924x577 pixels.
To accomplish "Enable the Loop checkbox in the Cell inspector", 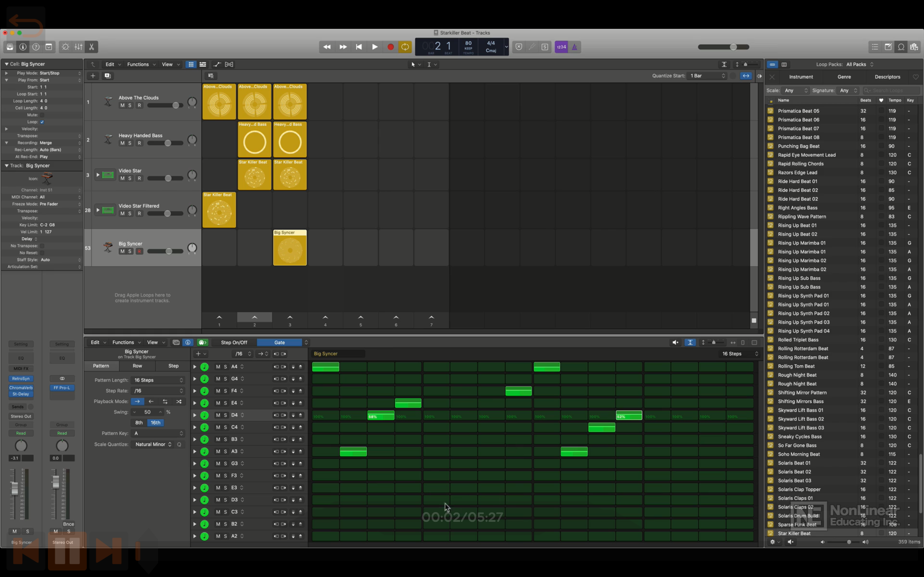I will [42, 122].
